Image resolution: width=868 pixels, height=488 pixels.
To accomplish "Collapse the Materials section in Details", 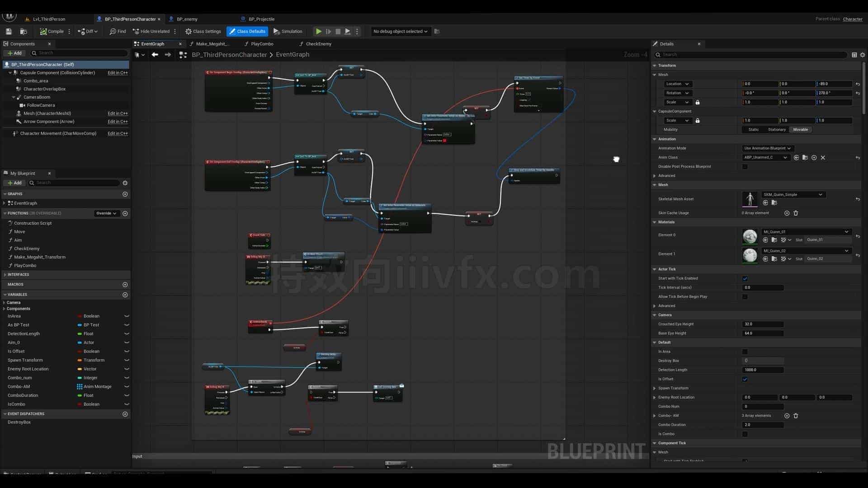I will tap(655, 222).
